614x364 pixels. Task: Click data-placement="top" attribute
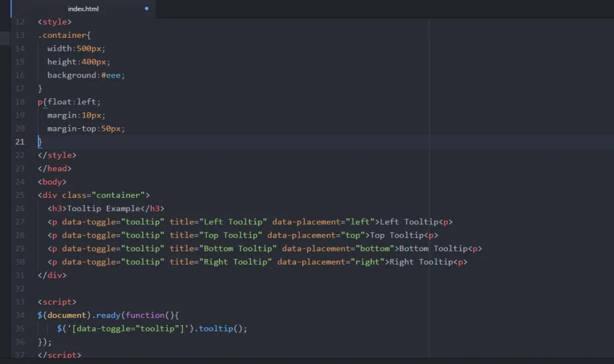click(x=316, y=235)
